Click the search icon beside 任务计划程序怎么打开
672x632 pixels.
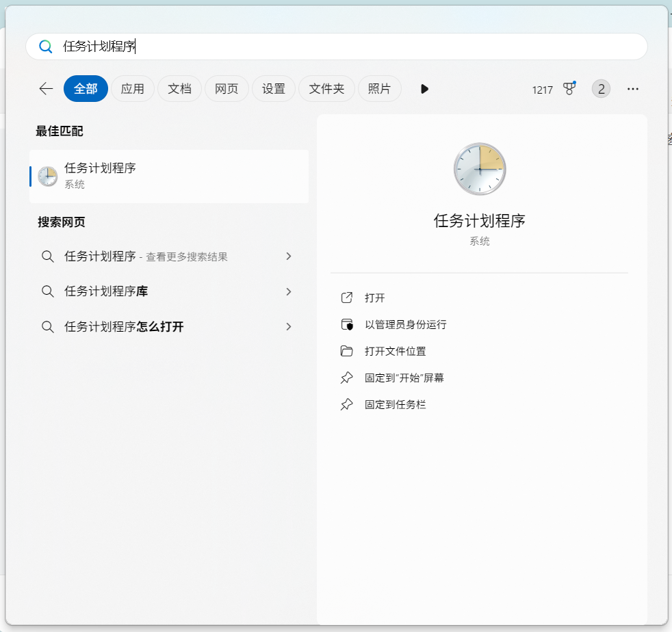[x=48, y=326]
